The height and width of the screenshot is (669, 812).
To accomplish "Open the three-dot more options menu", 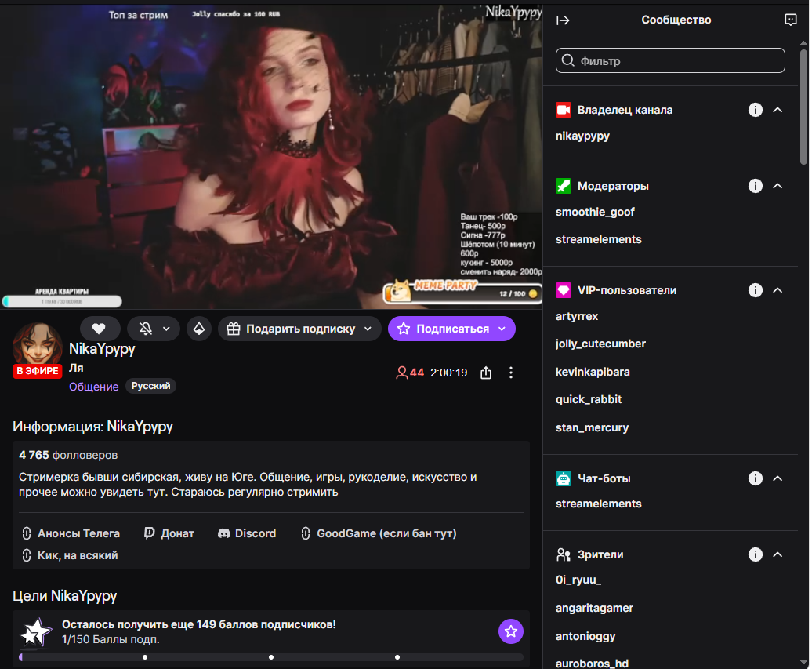I will point(511,373).
